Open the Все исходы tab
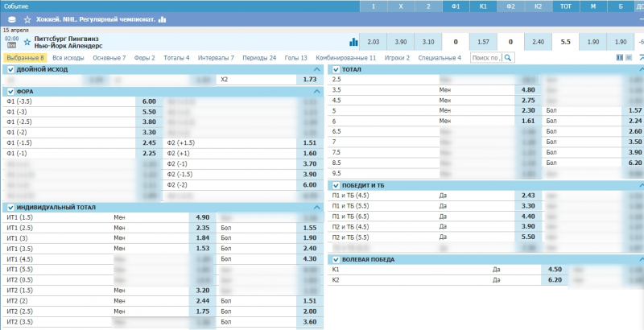Screen dimensions: 644x330 tap(68, 58)
